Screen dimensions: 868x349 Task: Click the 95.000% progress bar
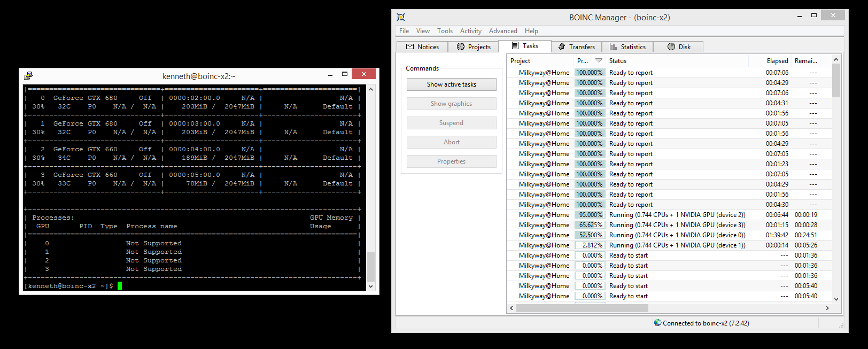590,215
